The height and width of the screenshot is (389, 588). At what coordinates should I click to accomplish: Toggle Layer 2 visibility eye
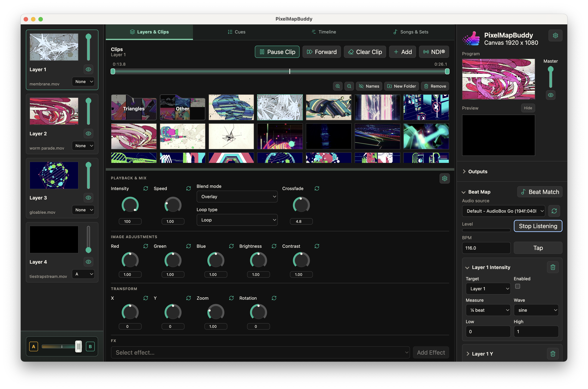(88, 133)
